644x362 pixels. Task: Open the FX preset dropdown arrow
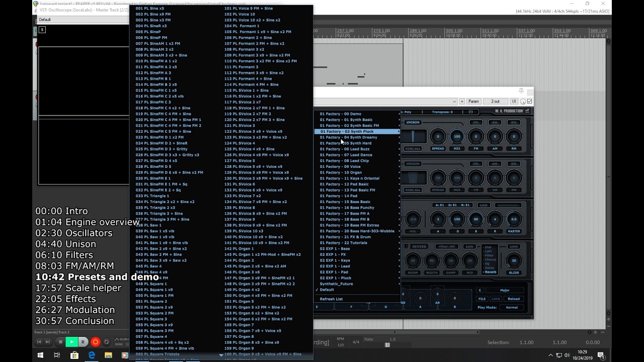click(454, 102)
